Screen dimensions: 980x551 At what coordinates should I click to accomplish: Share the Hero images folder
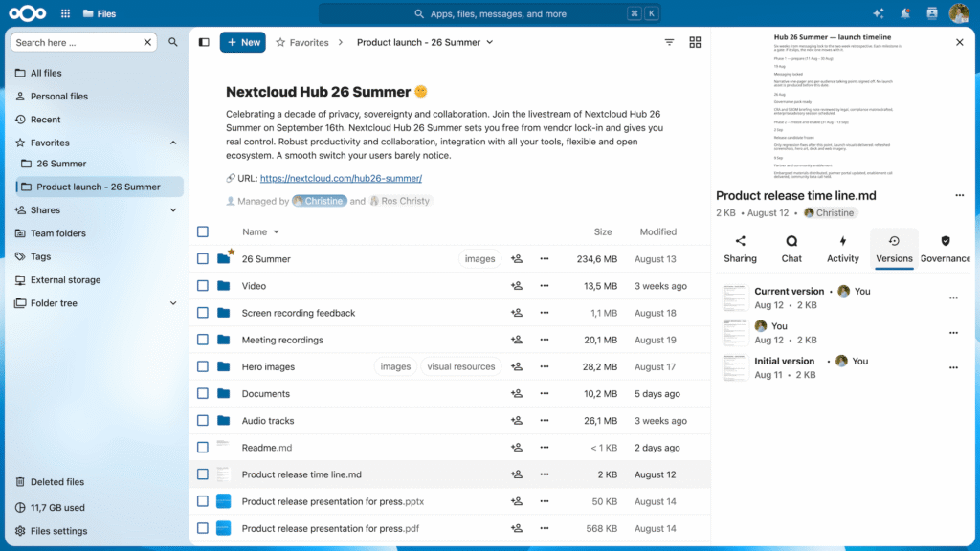(x=516, y=366)
